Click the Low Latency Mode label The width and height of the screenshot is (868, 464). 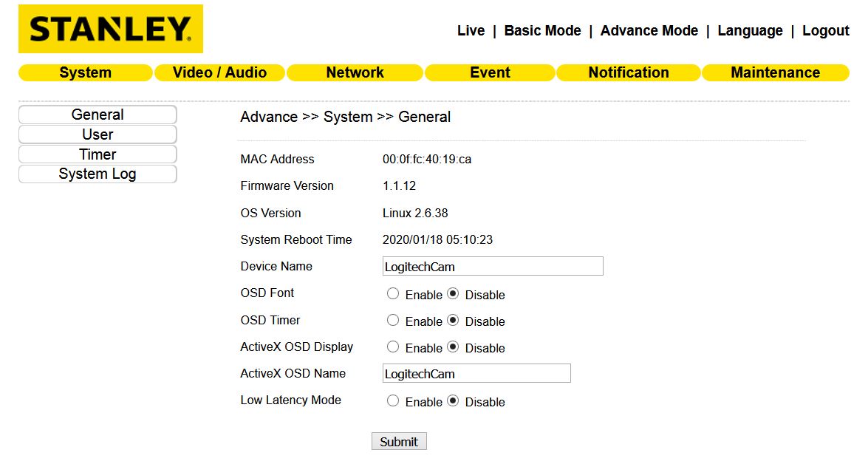[290, 400]
